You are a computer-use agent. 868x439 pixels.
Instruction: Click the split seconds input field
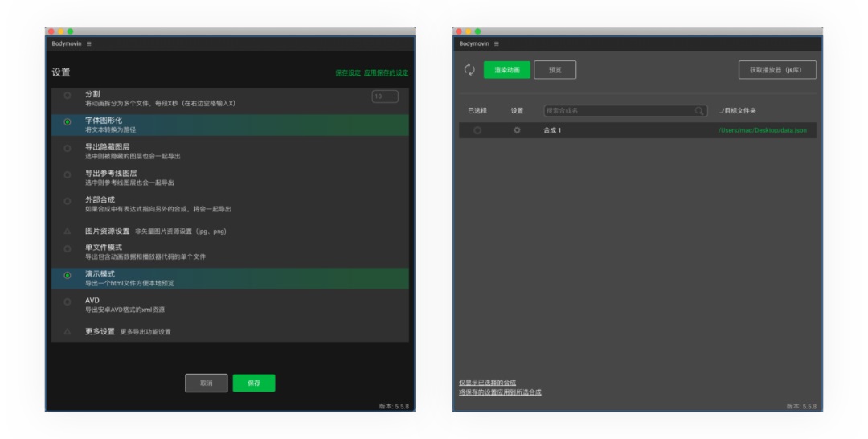385,96
